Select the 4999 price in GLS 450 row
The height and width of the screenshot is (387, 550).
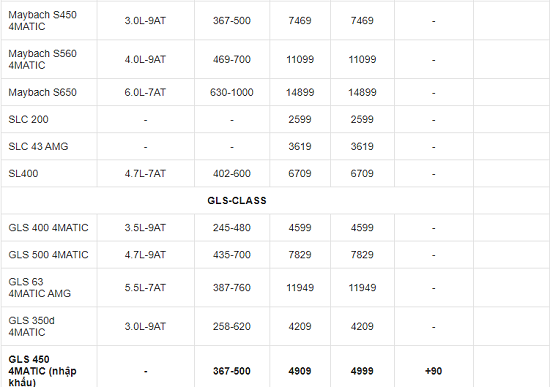362,371
